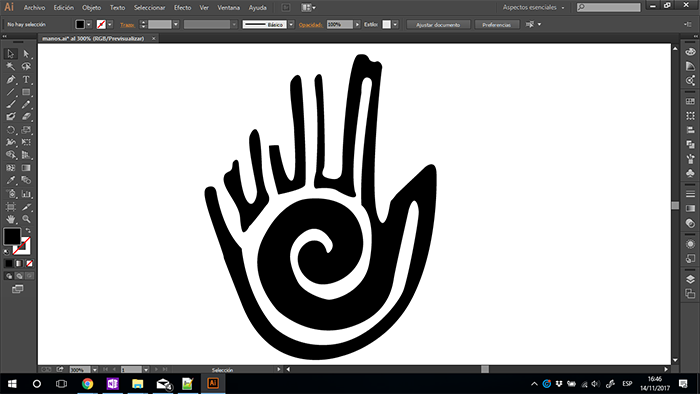700x394 pixels.
Task: Switch to Draw Behind mode
Action: coord(19,276)
